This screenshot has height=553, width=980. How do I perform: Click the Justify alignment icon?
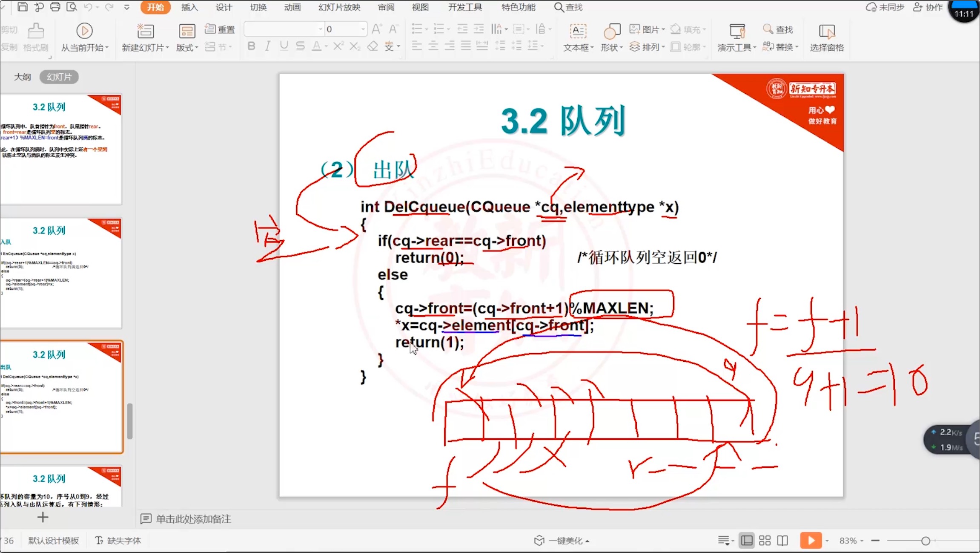[466, 46]
